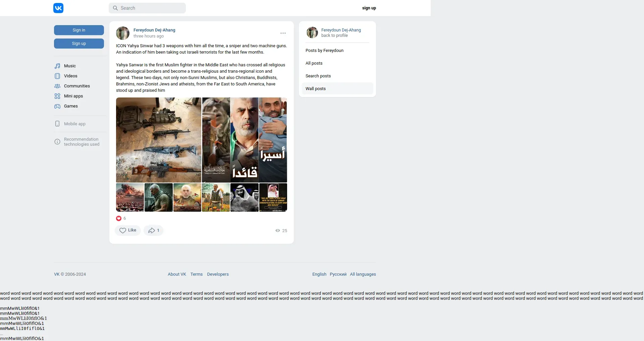Viewport: 644px width, 341px height.
Task: Open the post's three-dot options menu
Action: [x=283, y=33]
